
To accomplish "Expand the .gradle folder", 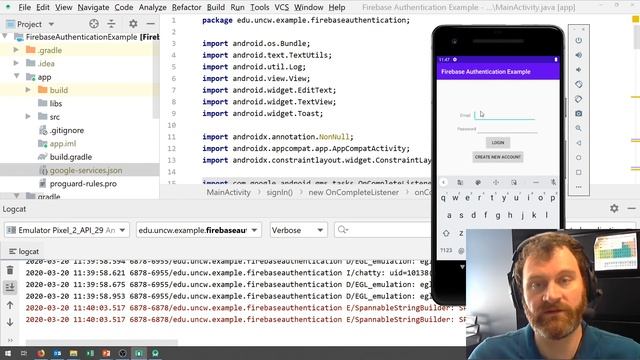I will [x=16, y=50].
